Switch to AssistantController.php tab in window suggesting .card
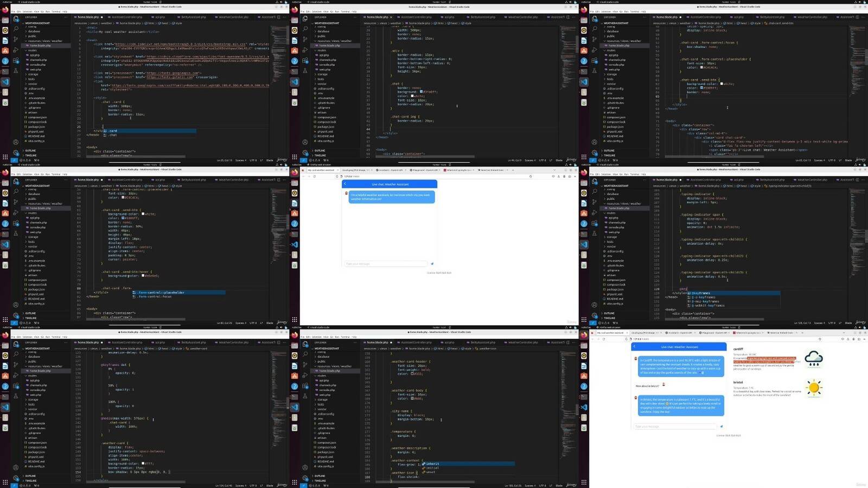 pos(126,17)
